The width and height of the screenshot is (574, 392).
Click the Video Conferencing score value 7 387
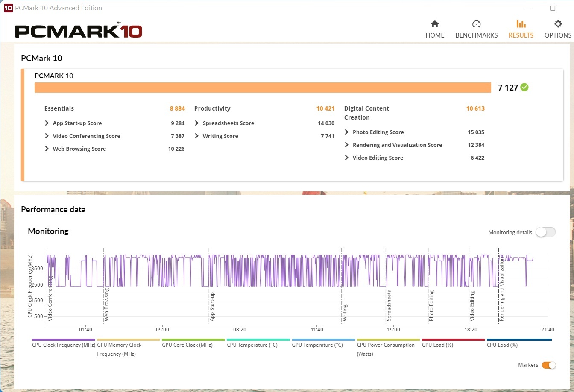[178, 136]
